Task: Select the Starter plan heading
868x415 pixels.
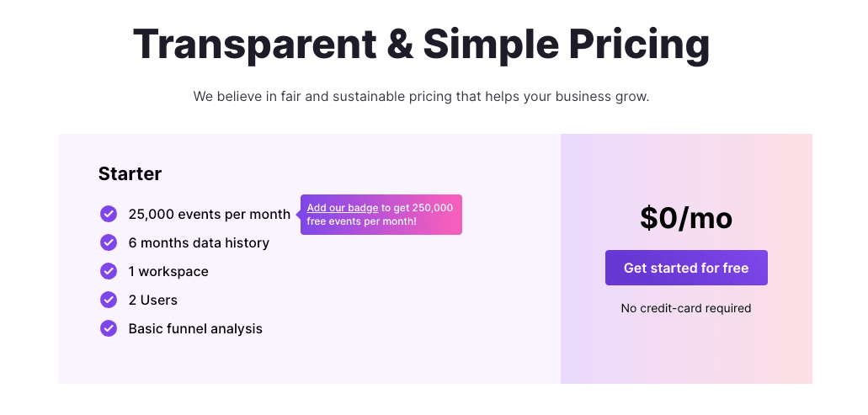Action: coord(130,173)
